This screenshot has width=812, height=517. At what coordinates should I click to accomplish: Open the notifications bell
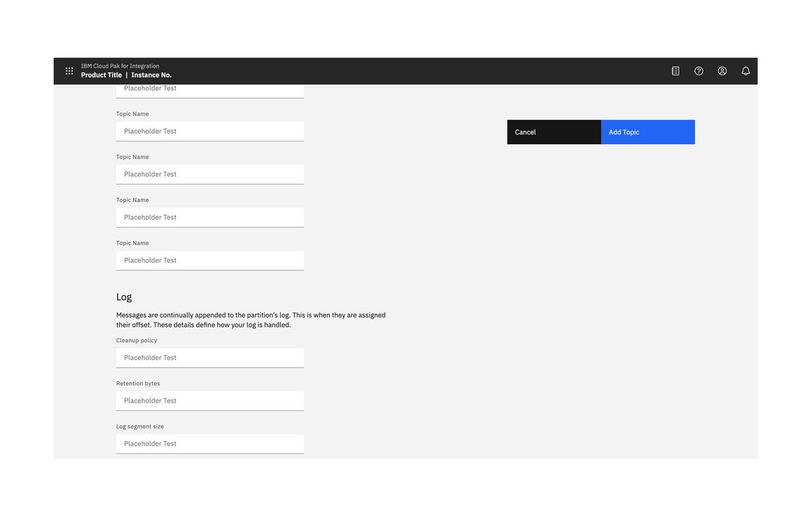tap(745, 70)
